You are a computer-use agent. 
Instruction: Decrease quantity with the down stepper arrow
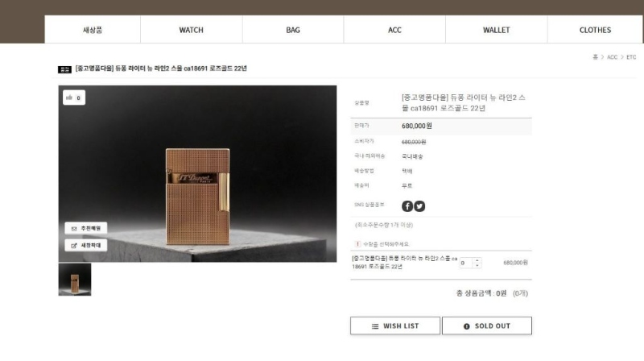tap(477, 266)
